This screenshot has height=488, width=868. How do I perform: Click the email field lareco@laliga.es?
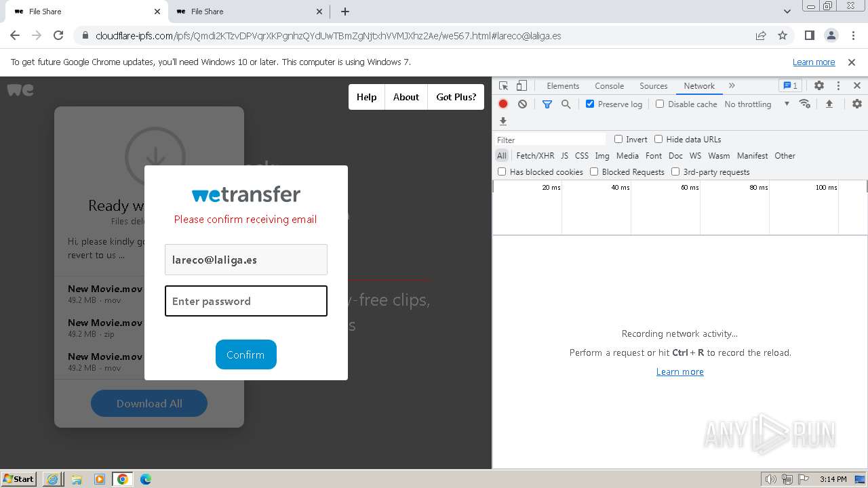(246, 260)
